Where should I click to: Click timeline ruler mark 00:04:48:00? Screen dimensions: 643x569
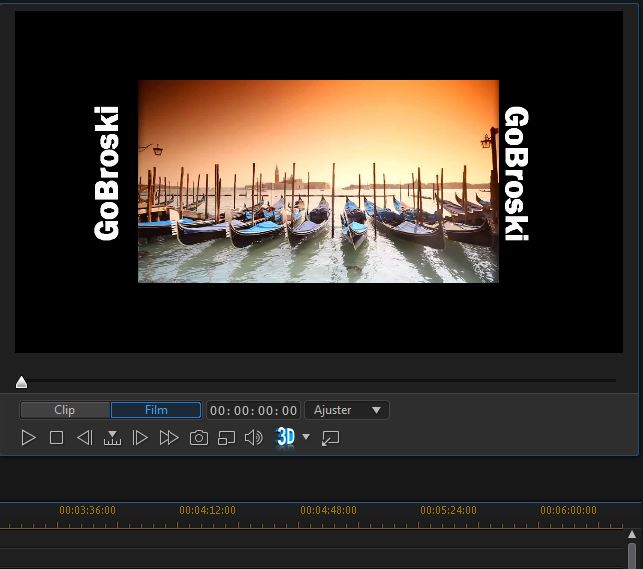[x=328, y=510]
